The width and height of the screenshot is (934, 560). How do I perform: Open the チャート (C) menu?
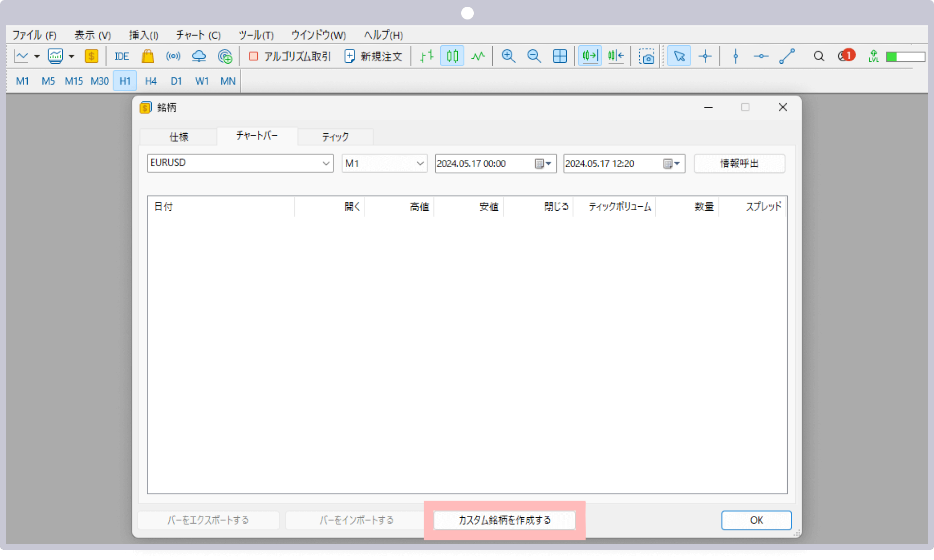[x=198, y=36]
